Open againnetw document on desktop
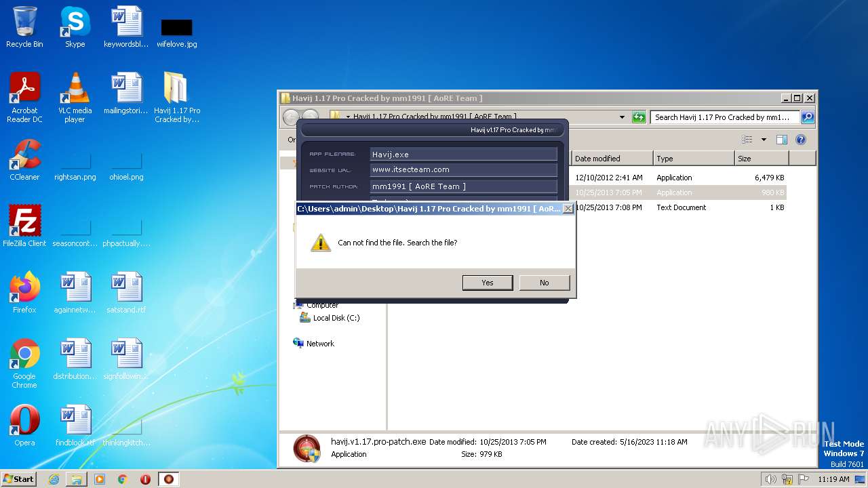This screenshot has width=868, height=488. click(x=75, y=293)
